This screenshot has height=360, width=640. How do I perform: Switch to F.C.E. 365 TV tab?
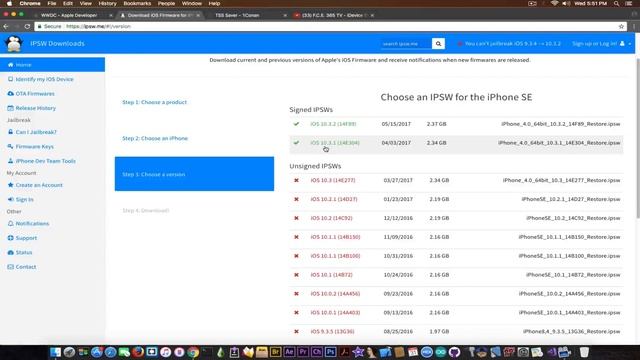click(332, 15)
